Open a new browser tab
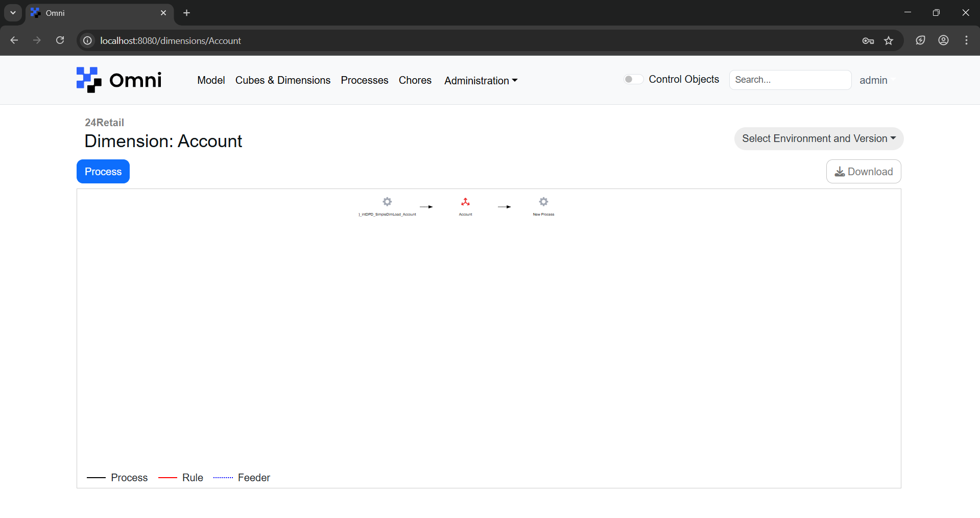 (186, 13)
